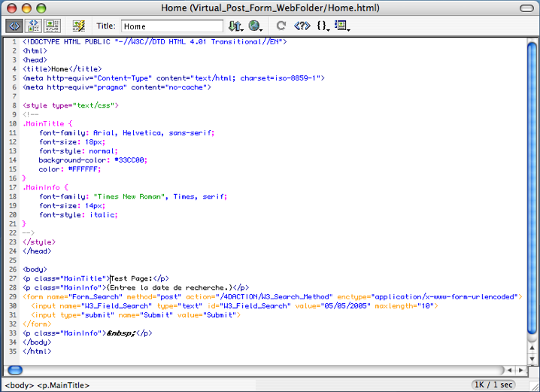This screenshot has height=392, width=540.
Task: Click the vertical scrollbar down arrow
Action: pyautogui.click(x=533, y=358)
